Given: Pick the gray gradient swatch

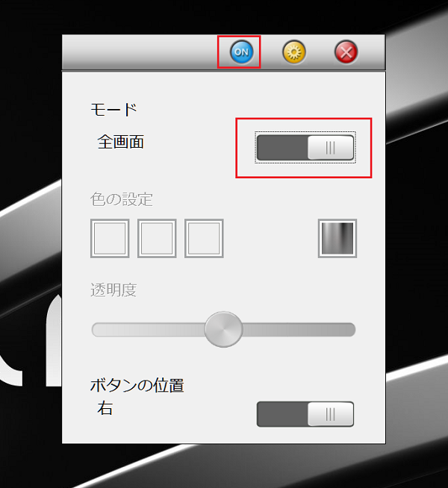Looking at the screenshot, I should pos(337,238).
